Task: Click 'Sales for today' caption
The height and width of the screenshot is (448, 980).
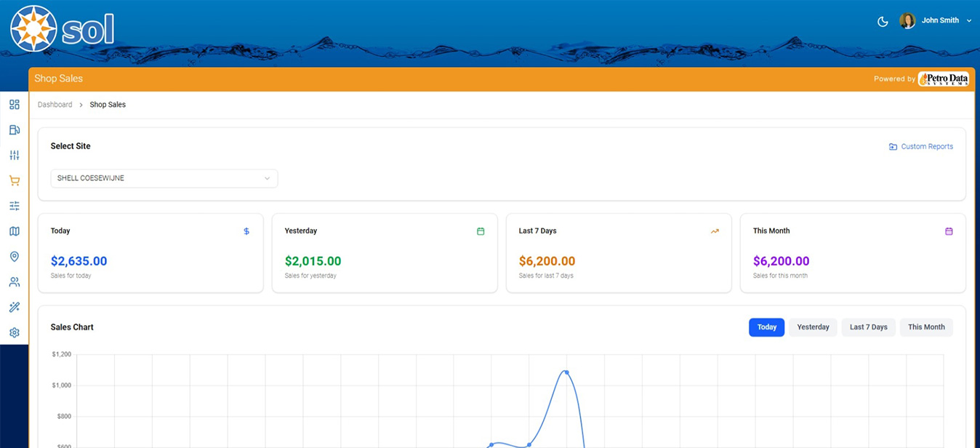Action: coord(71,276)
